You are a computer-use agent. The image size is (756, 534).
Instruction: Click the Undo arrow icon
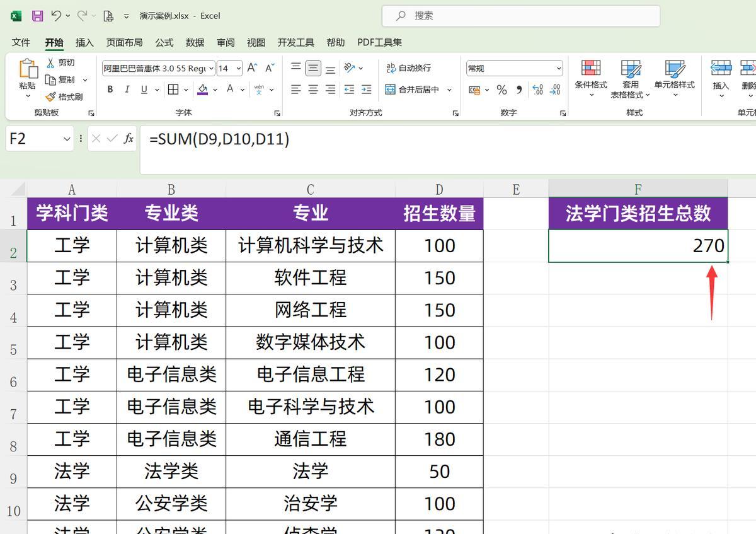(56, 16)
